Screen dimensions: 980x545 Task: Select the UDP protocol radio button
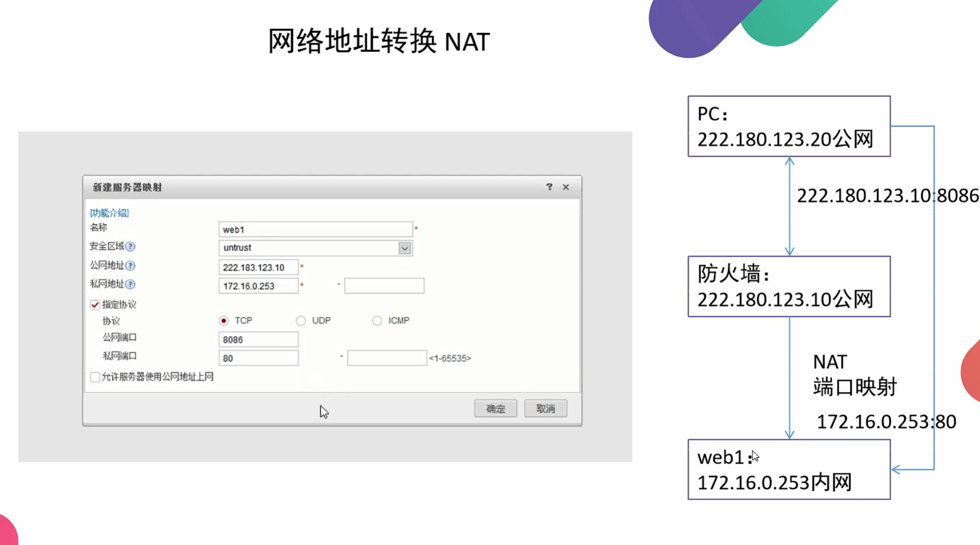point(301,320)
